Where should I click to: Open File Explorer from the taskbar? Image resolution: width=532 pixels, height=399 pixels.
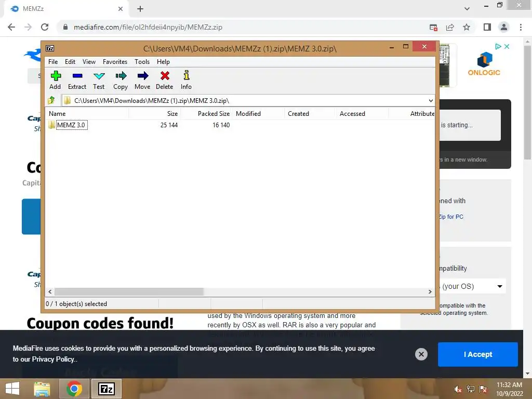tap(42, 389)
